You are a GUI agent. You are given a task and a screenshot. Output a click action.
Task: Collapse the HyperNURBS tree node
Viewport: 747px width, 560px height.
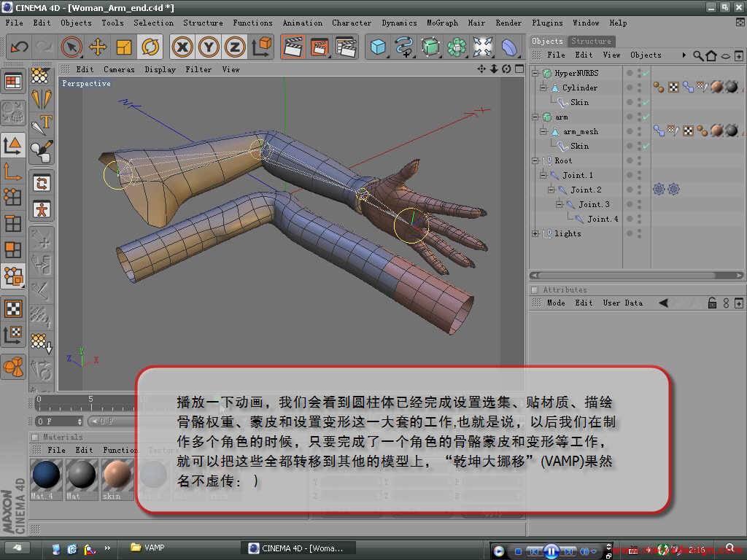coord(535,74)
